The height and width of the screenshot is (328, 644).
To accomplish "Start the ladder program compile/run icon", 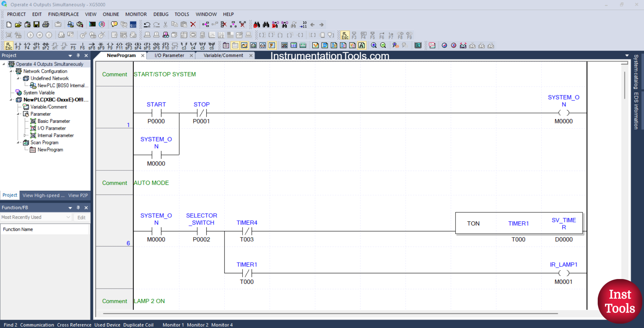I will tap(30, 35).
